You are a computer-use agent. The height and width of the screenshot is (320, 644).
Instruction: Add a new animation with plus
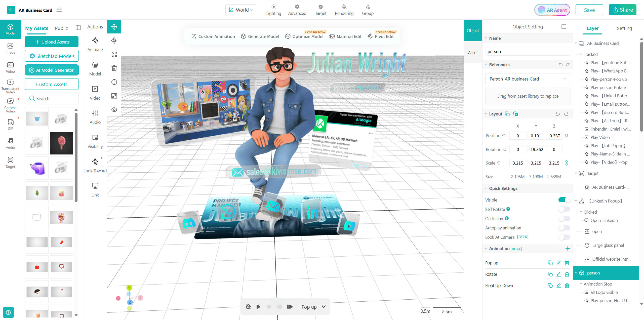tap(568, 249)
